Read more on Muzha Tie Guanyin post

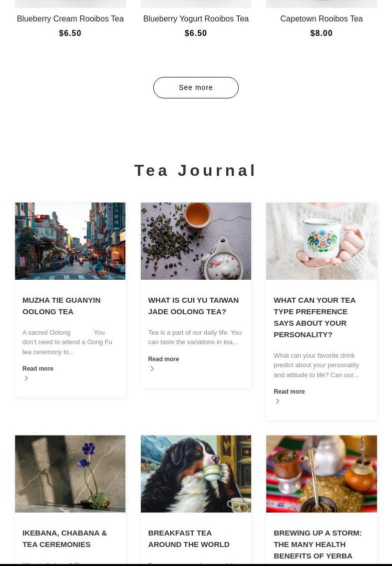pyautogui.click(x=38, y=369)
